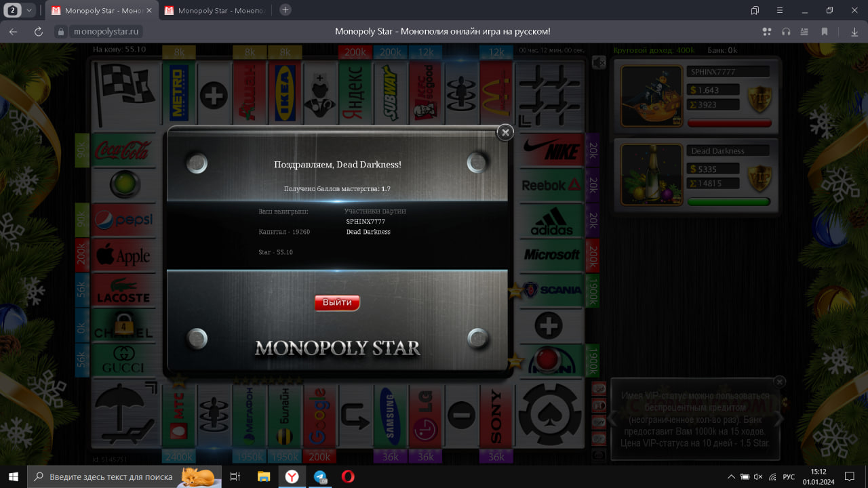Click SPHINX7777's red progress bar
The width and height of the screenshot is (868, 488).
pyautogui.click(x=729, y=123)
